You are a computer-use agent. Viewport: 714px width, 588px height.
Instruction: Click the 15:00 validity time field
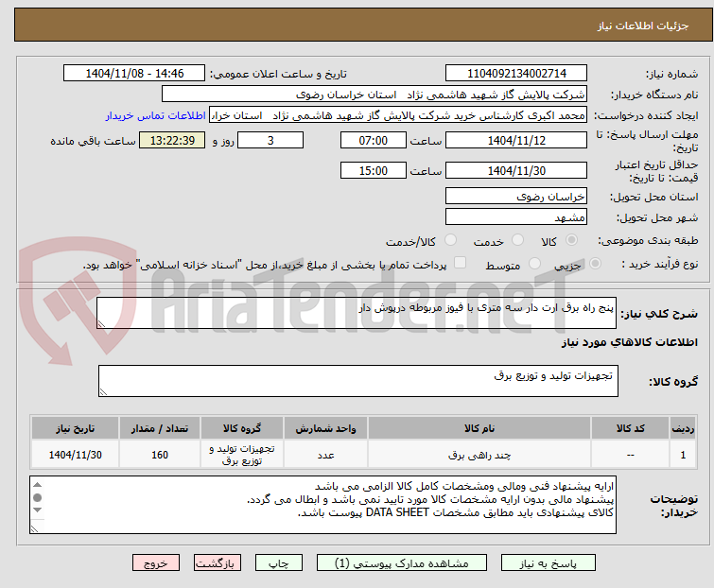tap(373, 171)
